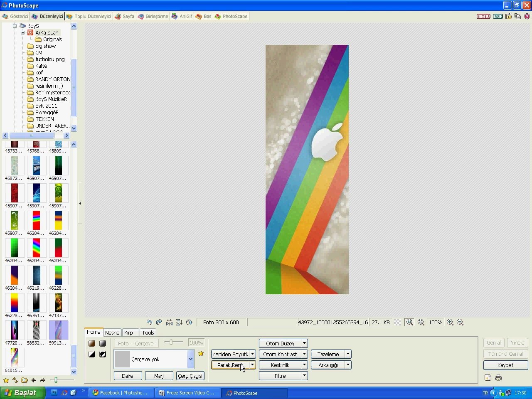Open the Kırp tab
The height and width of the screenshot is (399, 532).
point(129,332)
